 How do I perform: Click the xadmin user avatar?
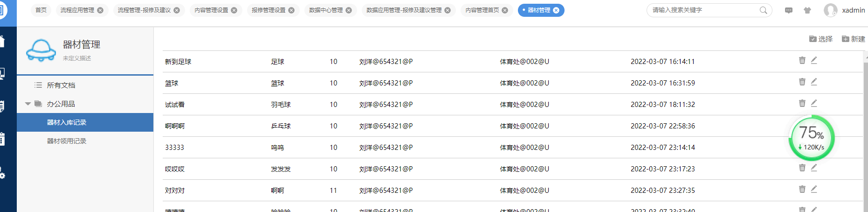click(x=830, y=10)
